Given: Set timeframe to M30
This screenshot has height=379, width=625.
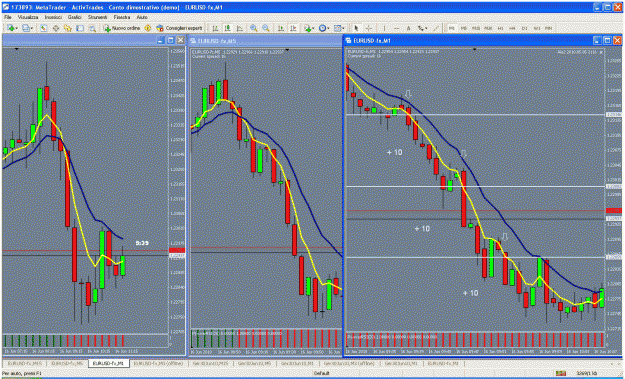Looking at the screenshot, I should pos(488,28).
